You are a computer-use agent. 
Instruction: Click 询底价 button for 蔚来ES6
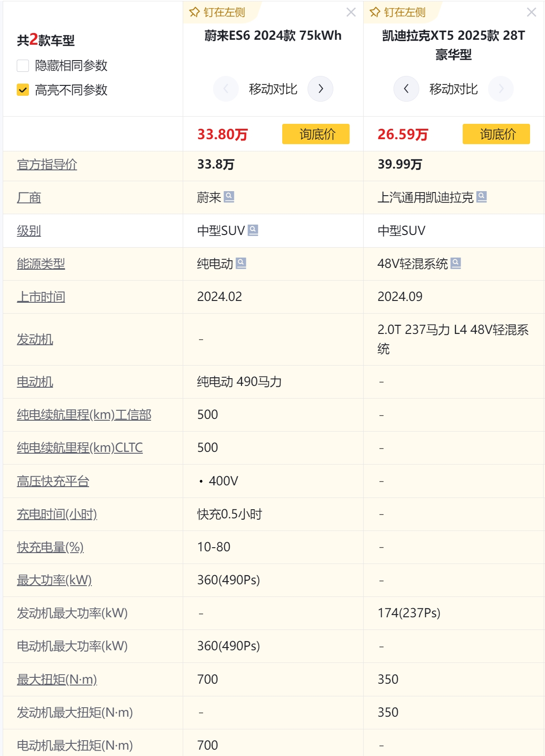point(316,134)
